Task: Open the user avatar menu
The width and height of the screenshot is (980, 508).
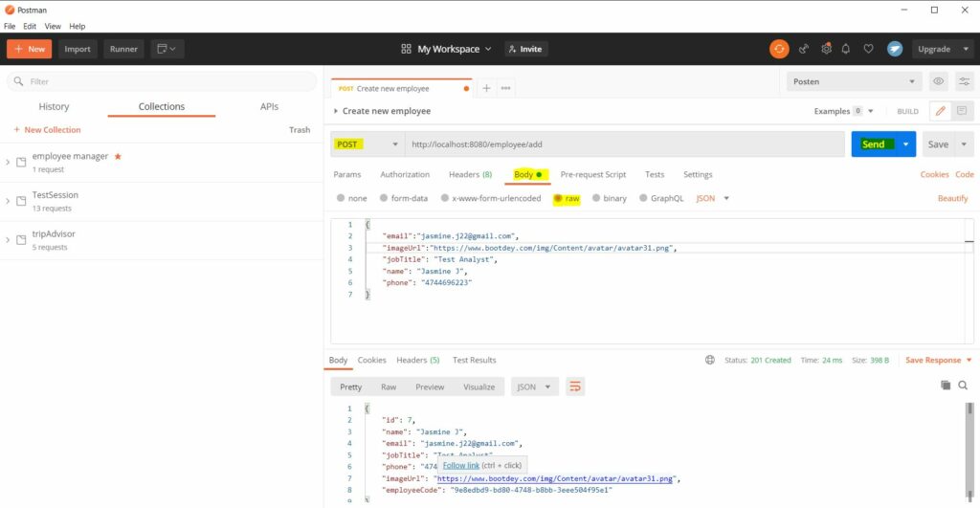Action: pos(895,49)
